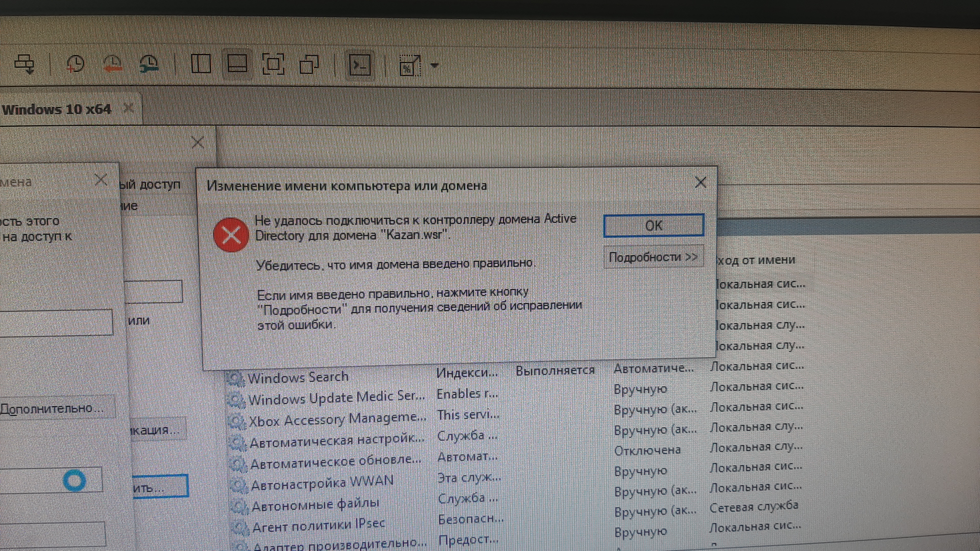Viewport: 980px width, 551px height.
Task: Enter full screen mode icon
Action: coord(274,64)
